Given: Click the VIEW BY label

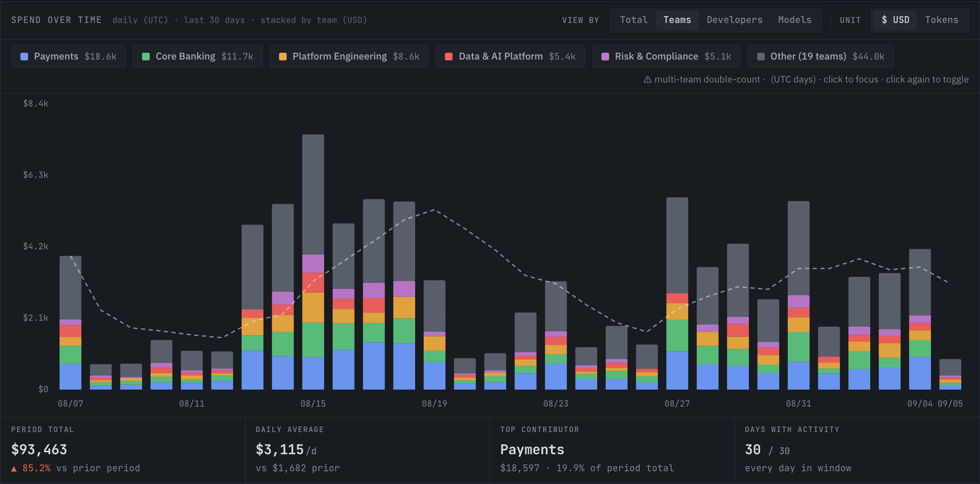Looking at the screenshot, I should point(581,20).
